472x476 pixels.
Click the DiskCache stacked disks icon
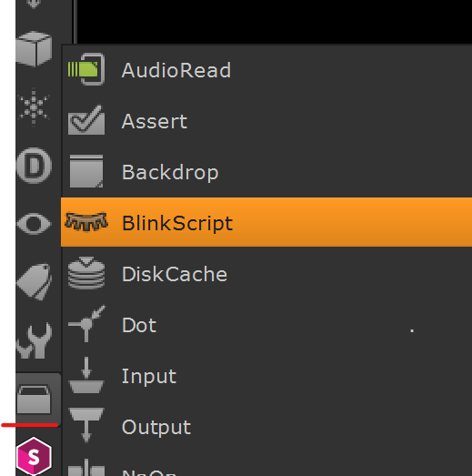click(86, 273)
